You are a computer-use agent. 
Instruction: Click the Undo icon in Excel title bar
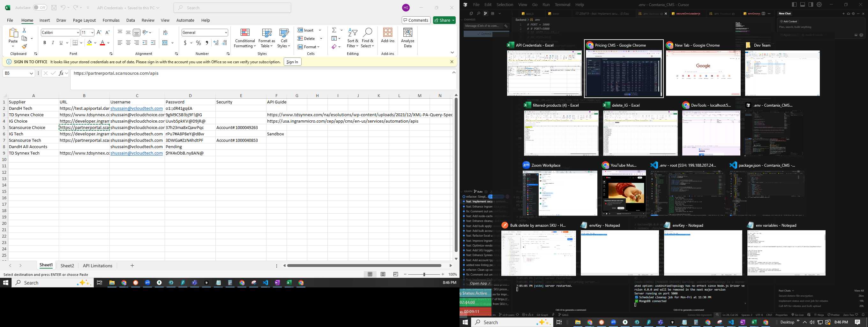click(63, 7)
